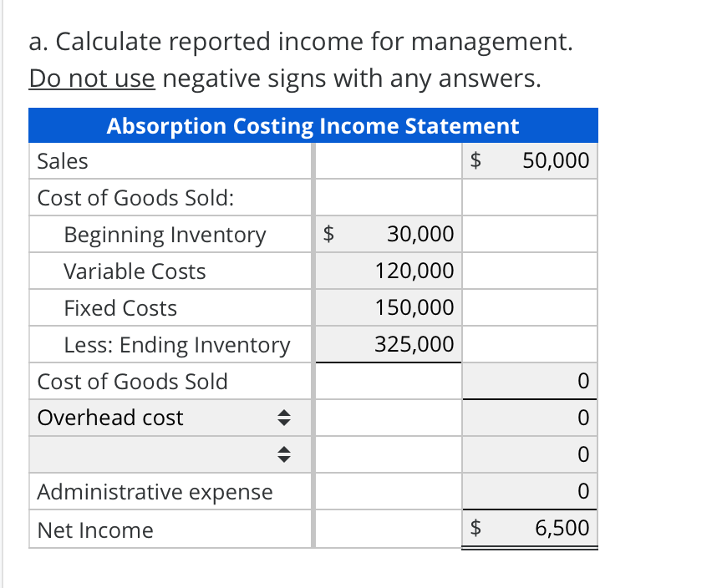Click the Administrative expense label
This screenshot has height=588, width=722.
coord(155,492)
